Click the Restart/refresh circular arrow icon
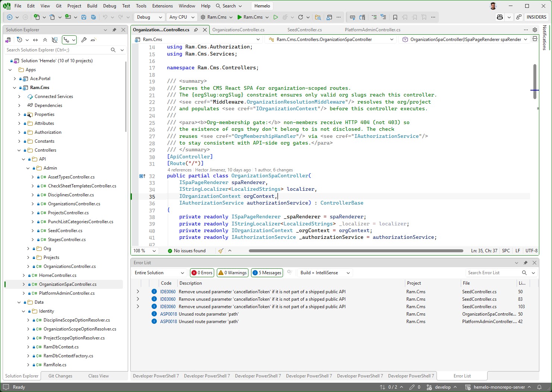The image size is (552, 392). click(301, 17)
